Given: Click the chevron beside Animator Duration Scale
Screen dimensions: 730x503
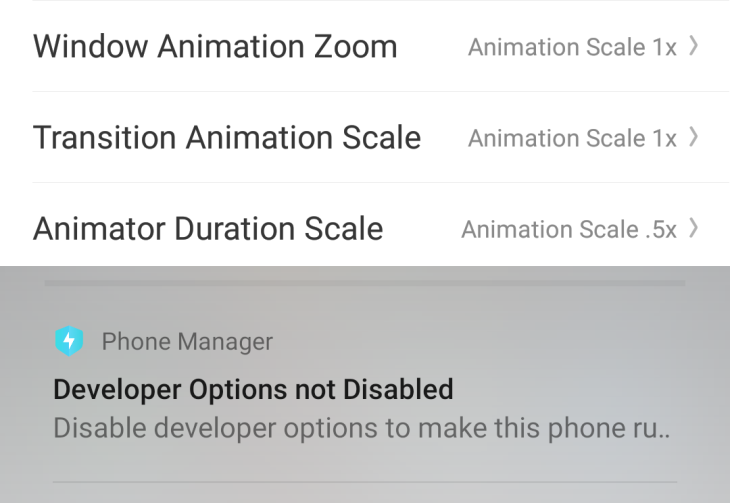Looking at the screenshot, I should [694, 229].
